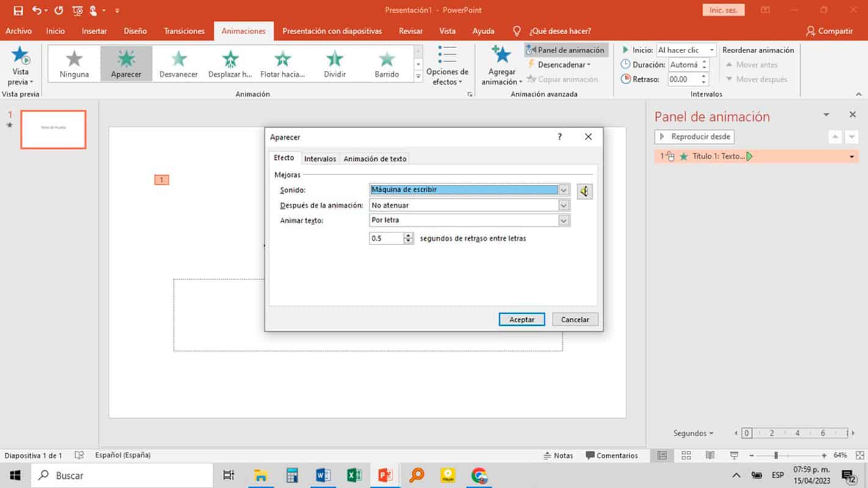Viewport: 868px width, 488px height.
Task: Increase the Retraso spinner value
Action: 705,76
